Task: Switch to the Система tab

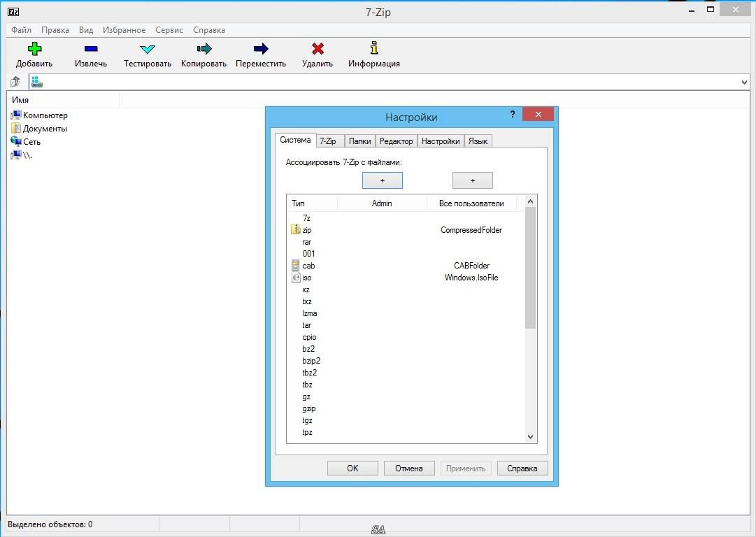Action: coord(295,140)
